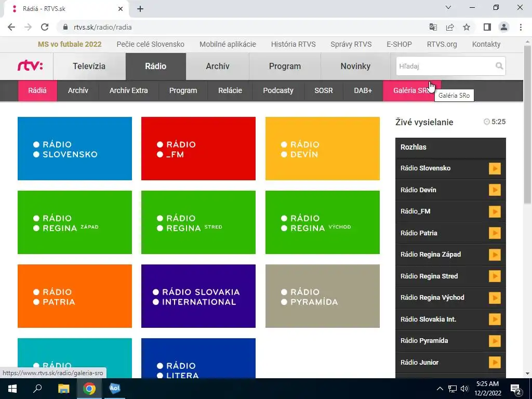Open Windows Start menu
The image size is (532, 399).
[12, 389]
